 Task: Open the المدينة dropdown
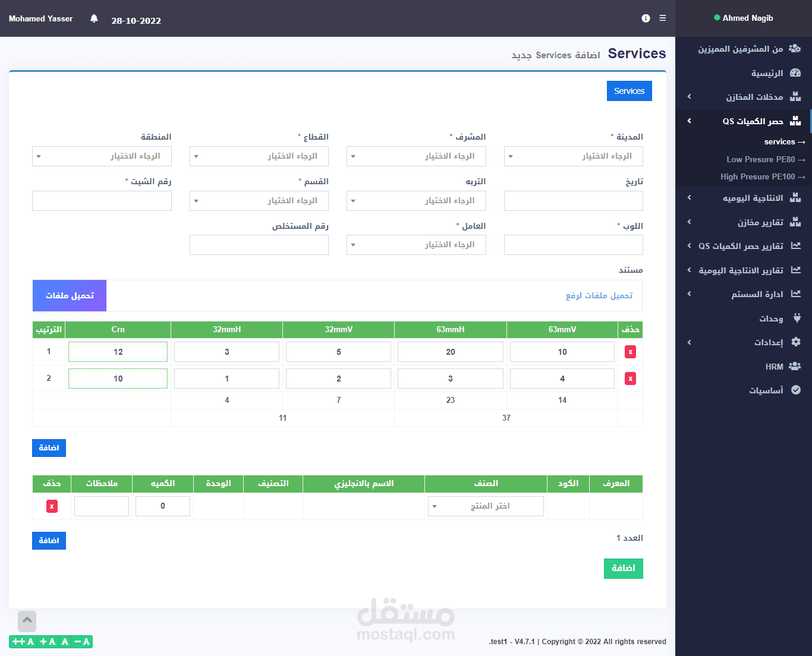(574, 156)
